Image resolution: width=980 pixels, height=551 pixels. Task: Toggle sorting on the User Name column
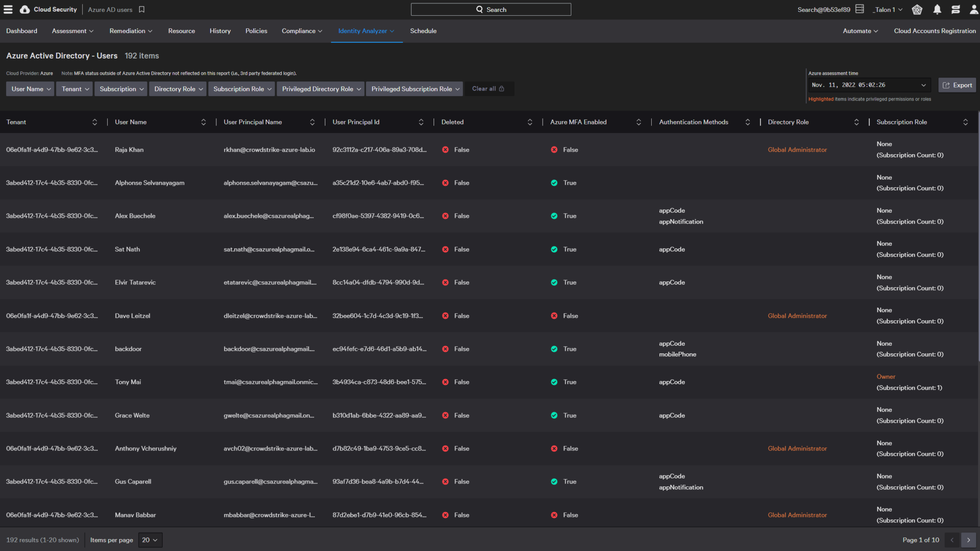pos(203,122)
